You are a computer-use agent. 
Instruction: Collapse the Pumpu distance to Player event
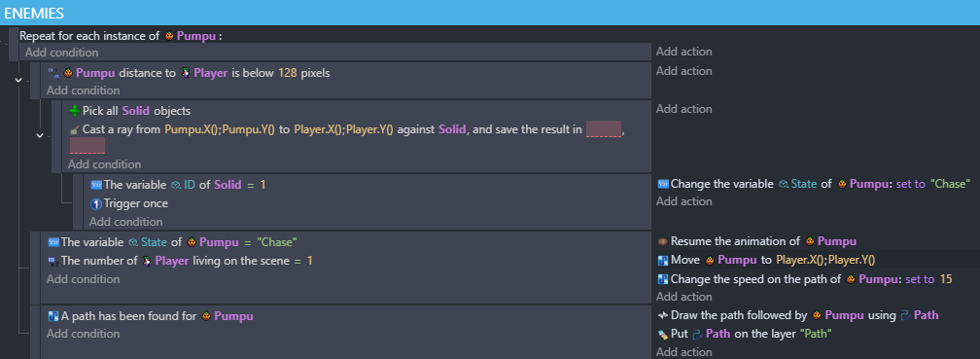coord(18,80)
